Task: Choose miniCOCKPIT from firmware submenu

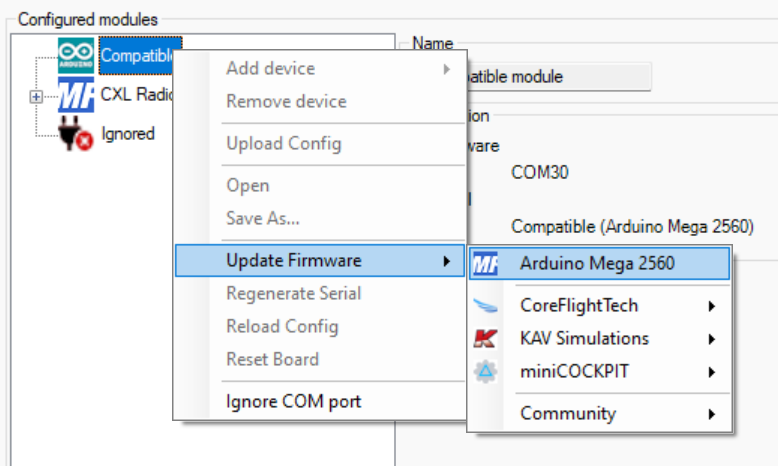Action: click(x=574, y=372)
